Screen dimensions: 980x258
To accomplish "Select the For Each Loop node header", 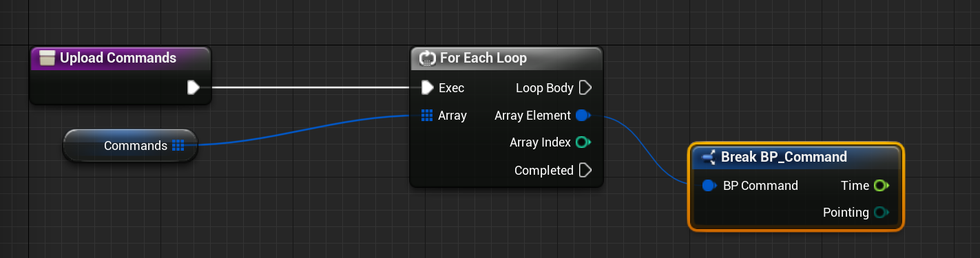I will (506, 58).
